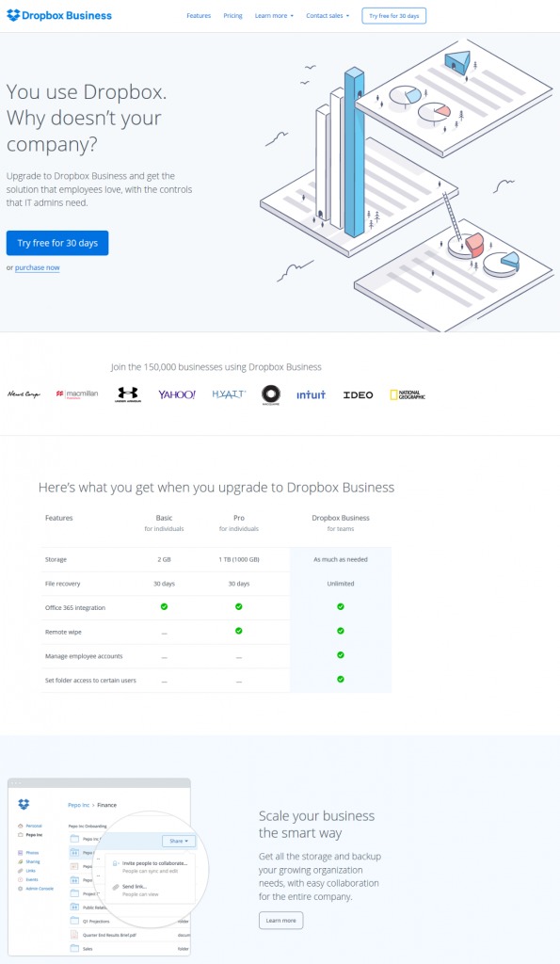This screenshot has width=560, height=964.
Task: Click Dropbox Business Remote wipe checkmark
Action: (x=341, y=631)
